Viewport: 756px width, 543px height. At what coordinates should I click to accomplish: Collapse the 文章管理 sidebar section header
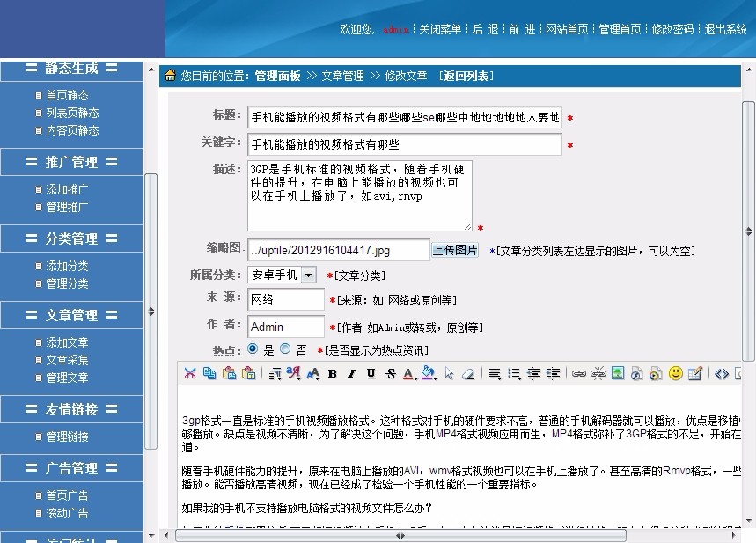click(x=72, y=315)
